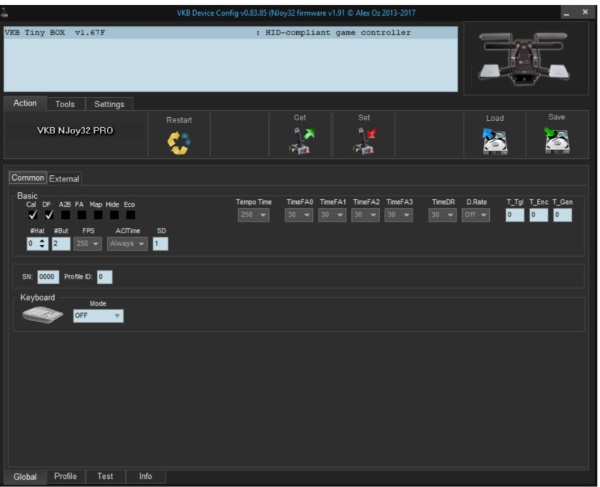Switch to the Global bottom tab
The height and width of the screenshot is (487, 600).
[25, 477]
